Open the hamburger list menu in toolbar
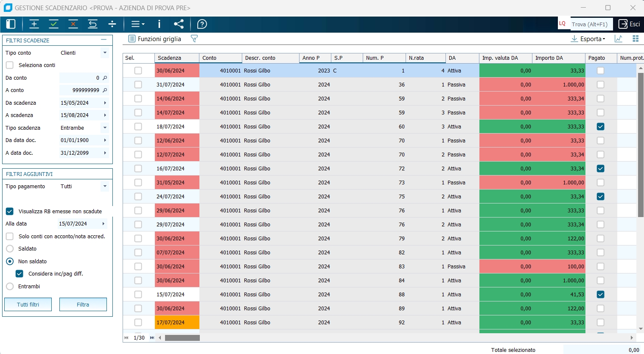Viewport: 644px width, 354px height. (x=137, y=24)
